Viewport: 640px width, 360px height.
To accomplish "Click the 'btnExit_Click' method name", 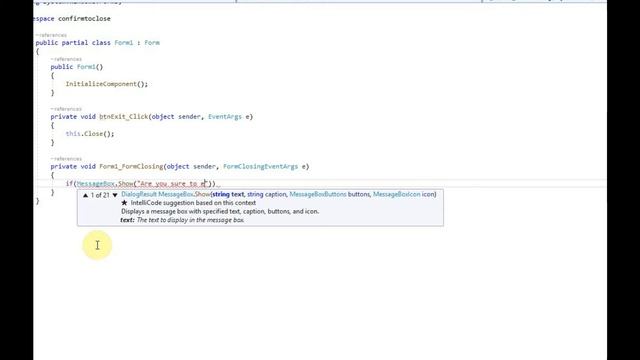I will point(124,117).
